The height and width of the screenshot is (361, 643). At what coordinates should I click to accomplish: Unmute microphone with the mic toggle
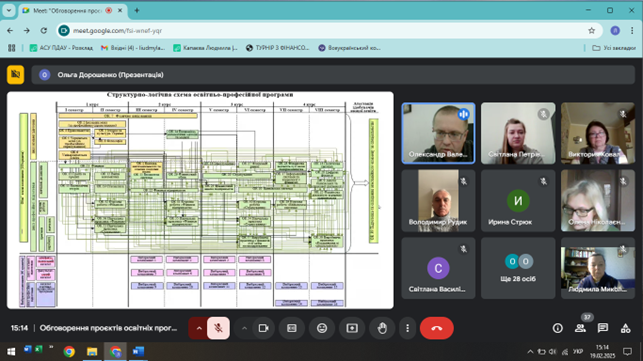click(218, 328)
